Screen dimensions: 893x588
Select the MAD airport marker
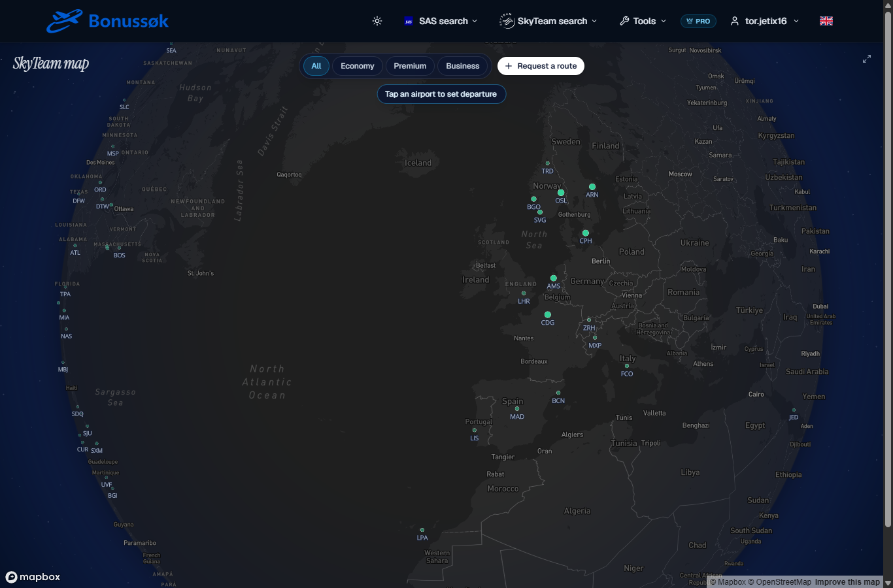517,409
